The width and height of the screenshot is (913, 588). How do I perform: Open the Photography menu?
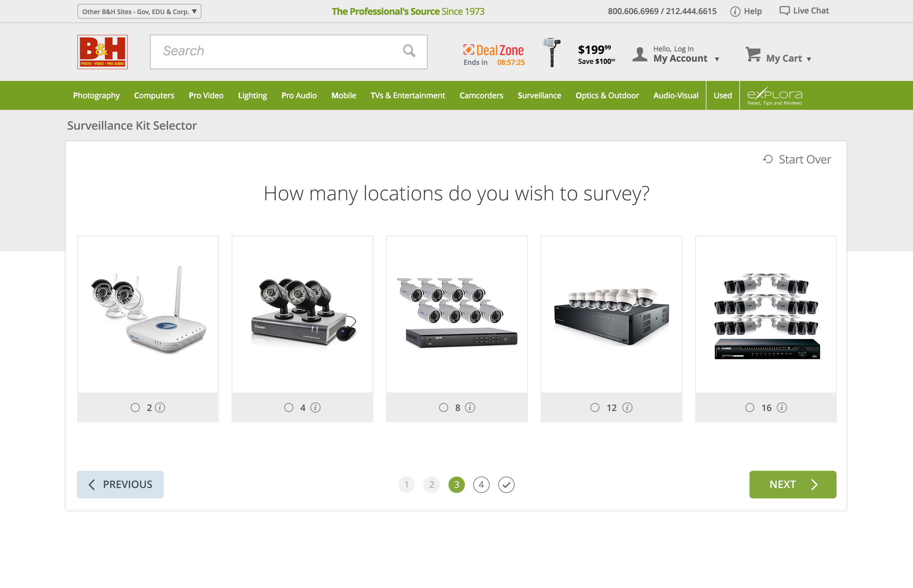tap(96, 95)
